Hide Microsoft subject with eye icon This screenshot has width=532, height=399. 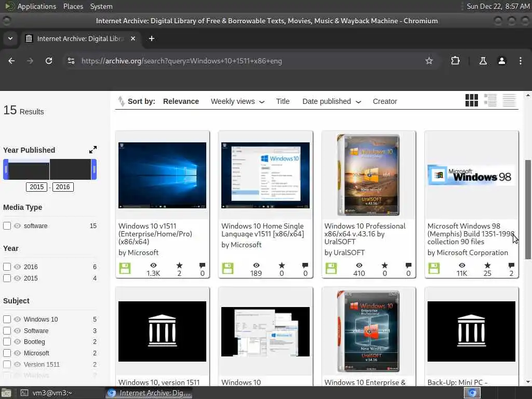(x=17, y=353)
